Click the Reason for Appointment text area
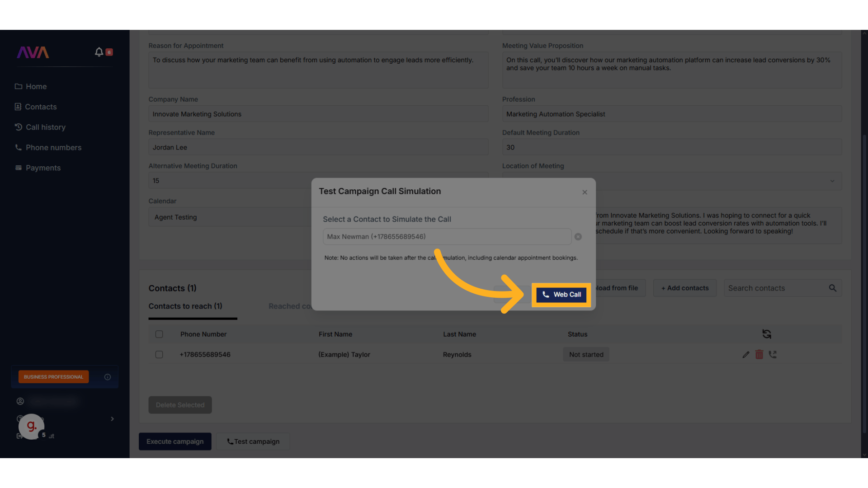The width and height of the screenshot is (868, 488). (318, 70)
